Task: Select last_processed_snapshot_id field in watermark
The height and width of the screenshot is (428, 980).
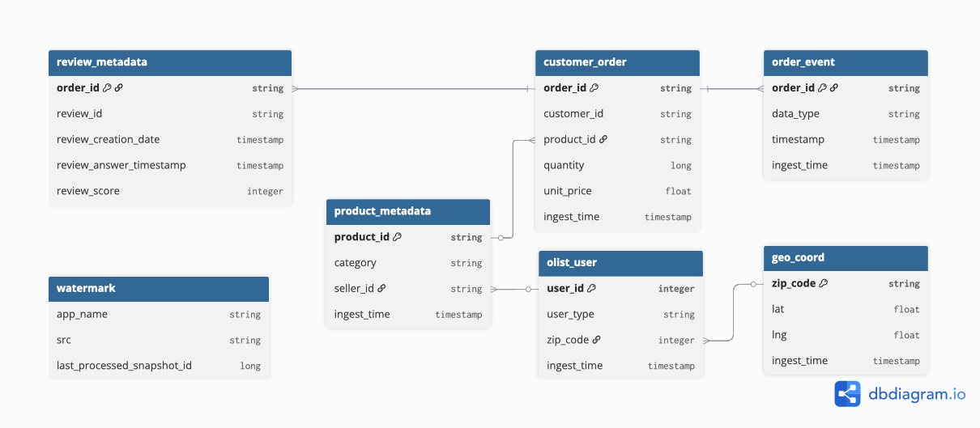Action: click(x=159, y=366)
